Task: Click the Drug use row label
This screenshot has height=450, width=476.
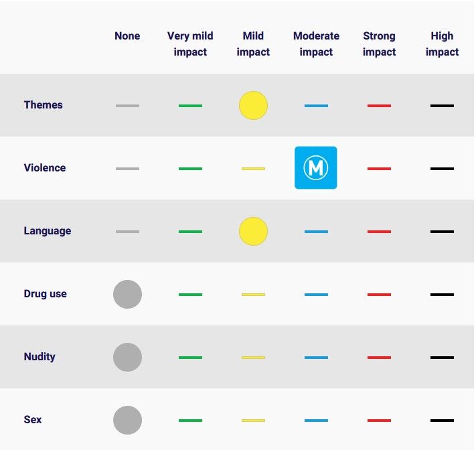Action: pyautogui.click(x=45, y=294)
